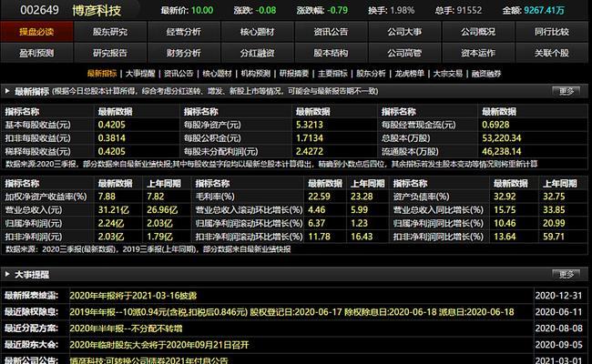Jump to 龙虎榜单 section link
This screenshot has height=364, width=592.
coord(410,74)
